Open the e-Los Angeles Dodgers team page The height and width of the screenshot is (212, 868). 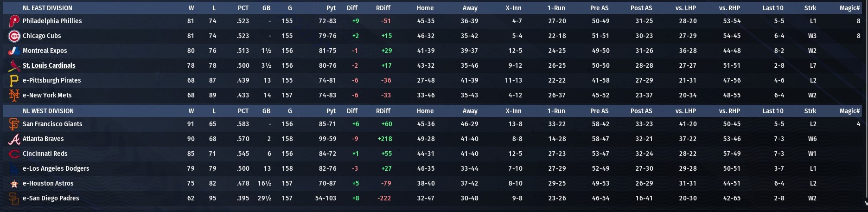[56, 169]
